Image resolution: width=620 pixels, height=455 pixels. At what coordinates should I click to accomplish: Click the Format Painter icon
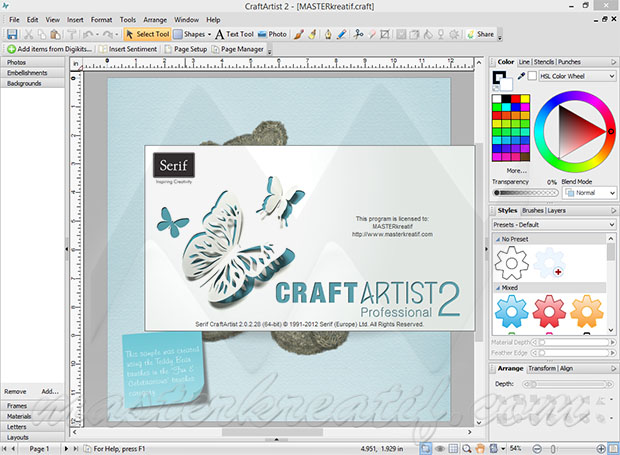tap(72, 34)
